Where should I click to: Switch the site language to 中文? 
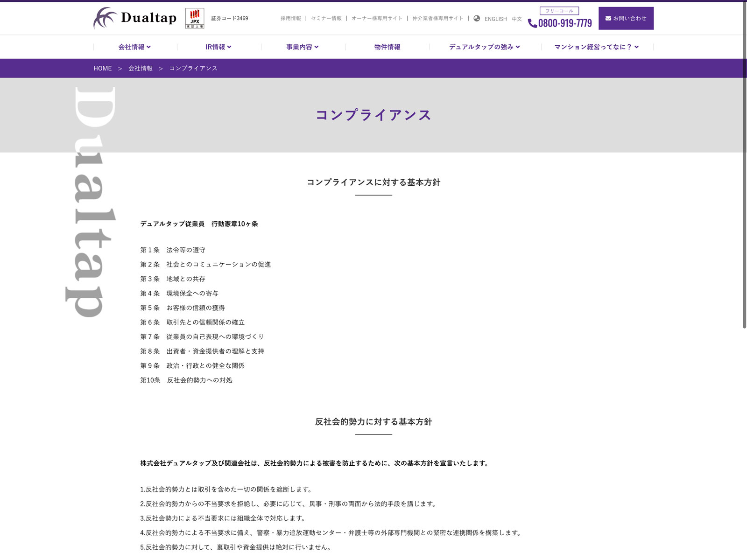(517, 19)
